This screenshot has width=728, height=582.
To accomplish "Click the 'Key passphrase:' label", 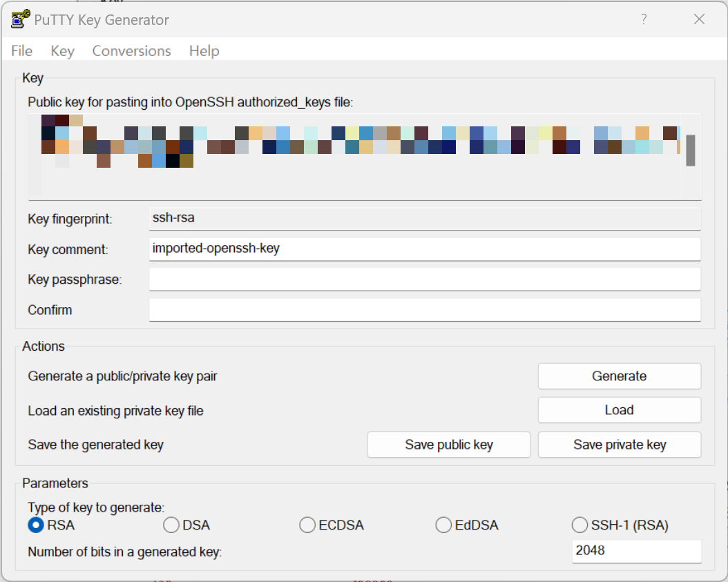I will click(75, 280).
